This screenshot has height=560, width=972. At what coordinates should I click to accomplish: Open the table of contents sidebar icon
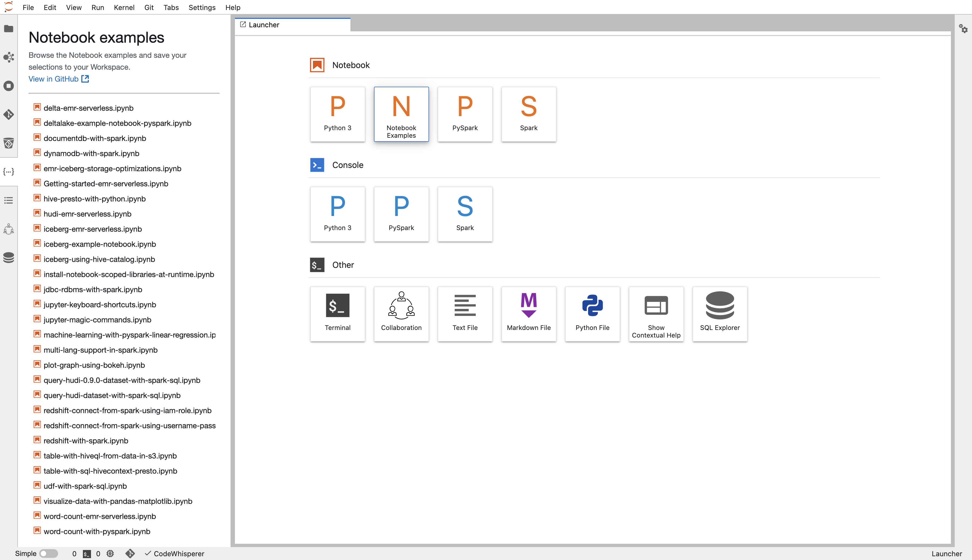pyautogui.click(x=8, y=200)
